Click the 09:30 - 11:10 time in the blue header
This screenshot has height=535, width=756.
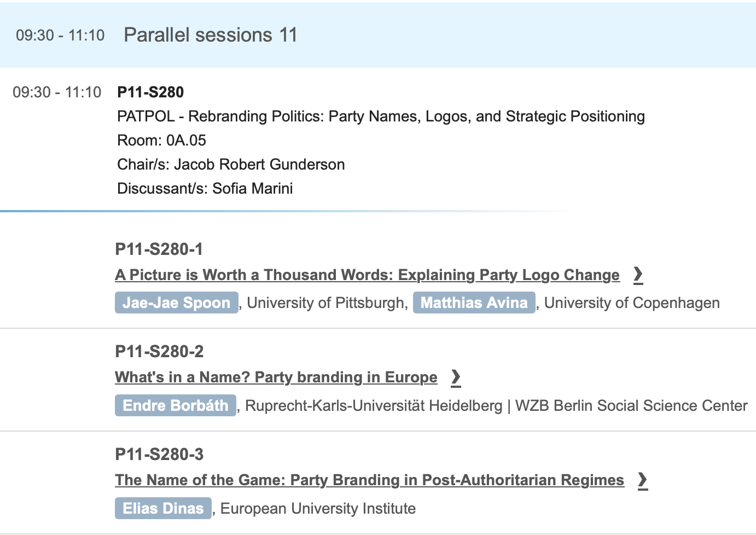60,35
